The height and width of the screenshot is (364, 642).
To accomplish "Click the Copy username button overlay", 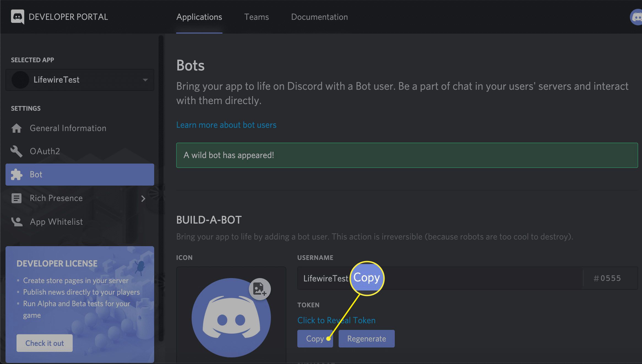I will (367, 278).
